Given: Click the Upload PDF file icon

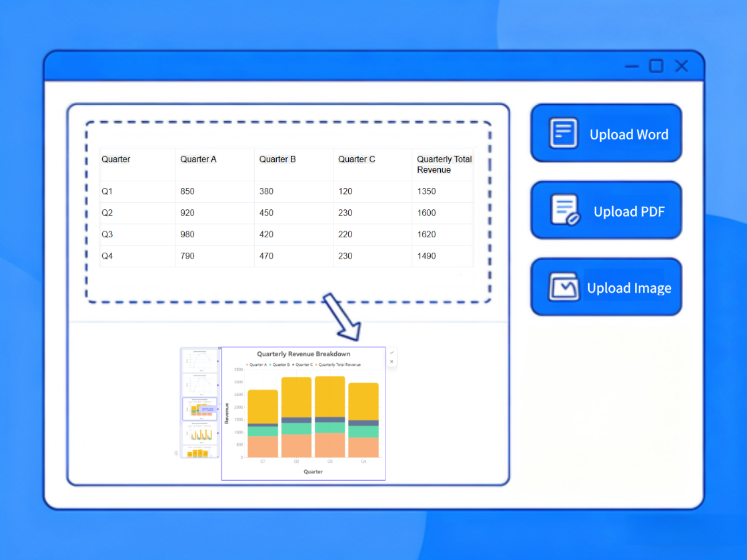Looking at the screenshot, I should (x=565, y=211).
